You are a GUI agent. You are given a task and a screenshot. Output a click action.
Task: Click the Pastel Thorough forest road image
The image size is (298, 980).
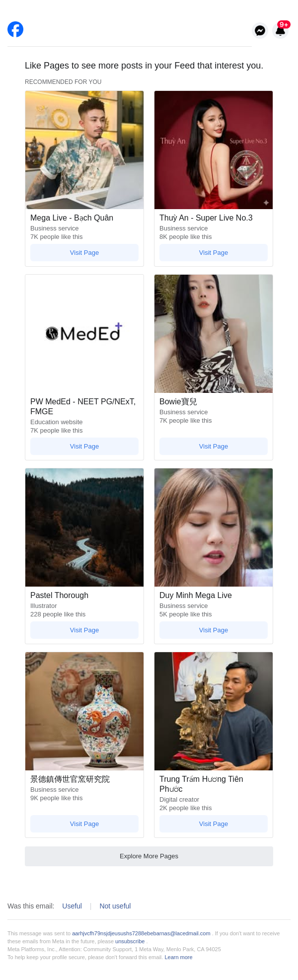pos(84,528)
